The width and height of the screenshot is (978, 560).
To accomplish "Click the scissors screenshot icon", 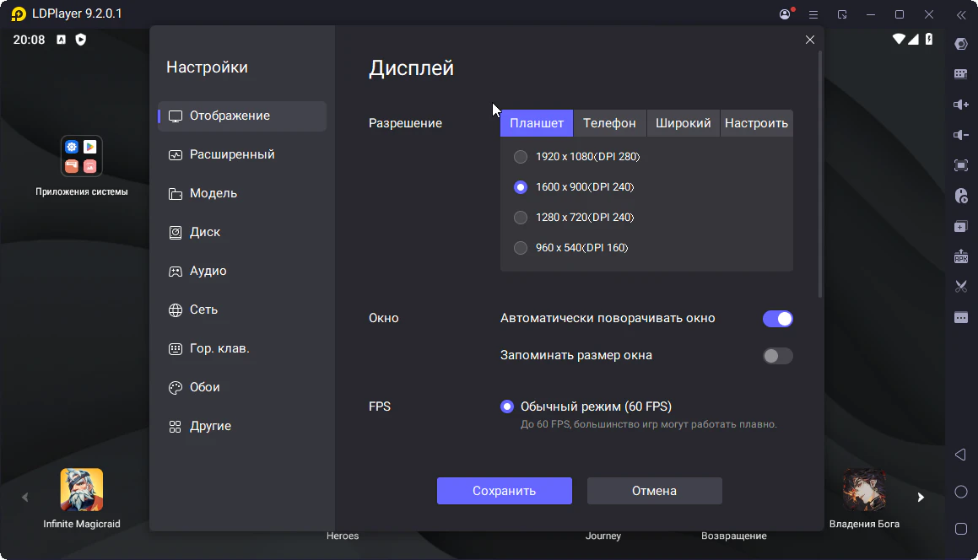I will pyautogui.click(x=960, y=287).
